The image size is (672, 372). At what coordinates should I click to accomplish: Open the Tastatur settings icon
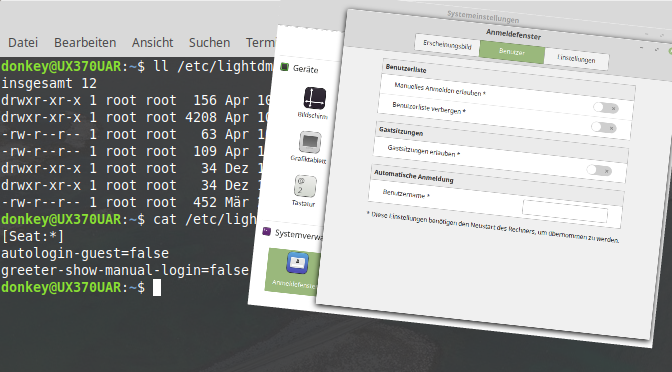pos(305,186)
